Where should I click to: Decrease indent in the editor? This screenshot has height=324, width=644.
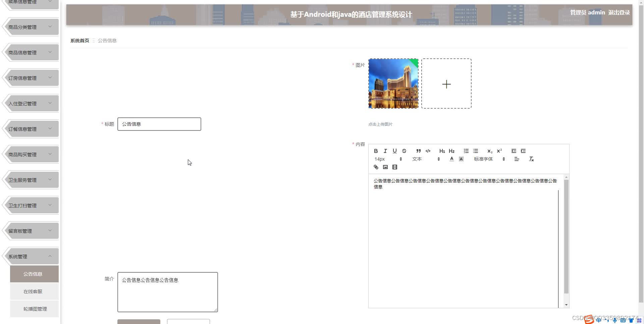[x=514, y=151]
